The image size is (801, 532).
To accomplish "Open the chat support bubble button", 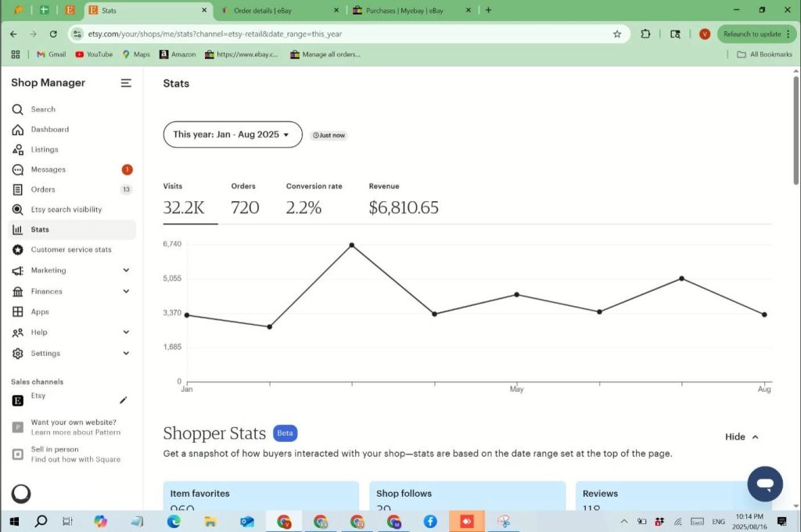I will [764, 483].
